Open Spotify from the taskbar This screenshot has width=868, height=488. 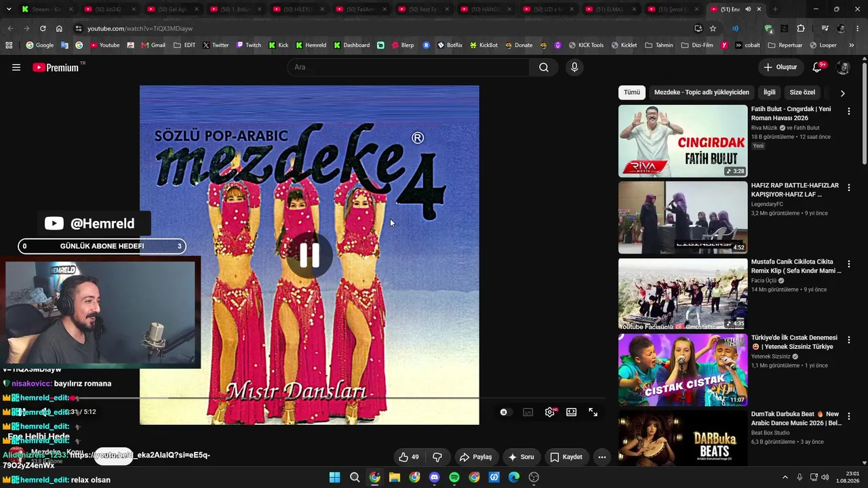tap(454, 477)
